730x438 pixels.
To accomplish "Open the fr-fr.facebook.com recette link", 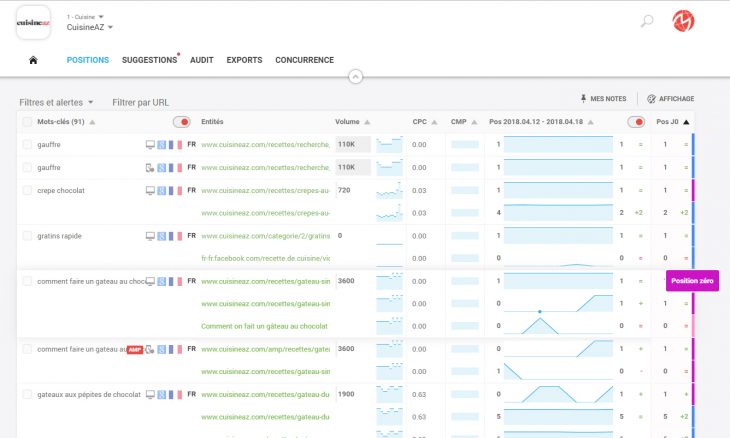I will click(265, 258).
